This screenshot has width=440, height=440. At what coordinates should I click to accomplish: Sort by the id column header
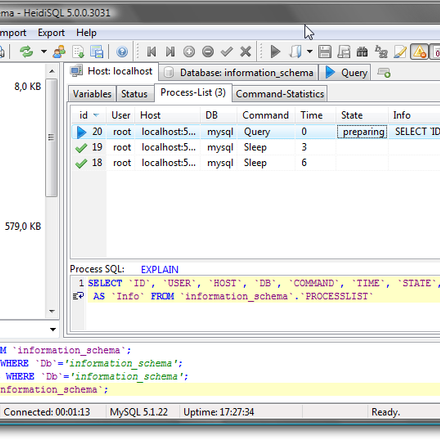89,115
